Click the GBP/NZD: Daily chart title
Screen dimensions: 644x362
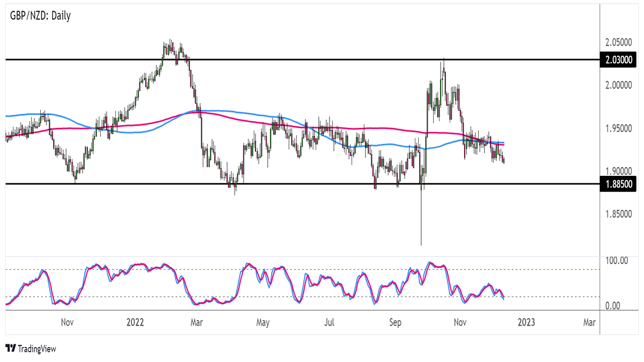coord(40,16)
